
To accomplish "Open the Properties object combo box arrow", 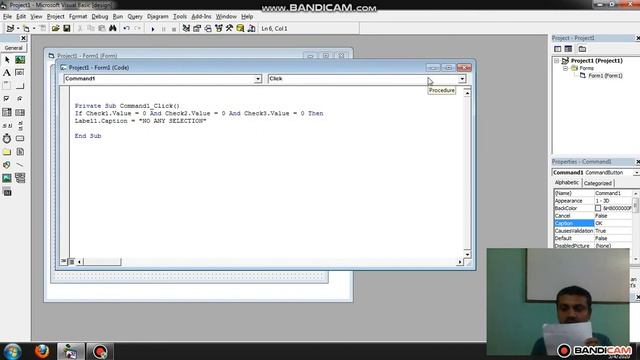I will [x=636, y=173].
